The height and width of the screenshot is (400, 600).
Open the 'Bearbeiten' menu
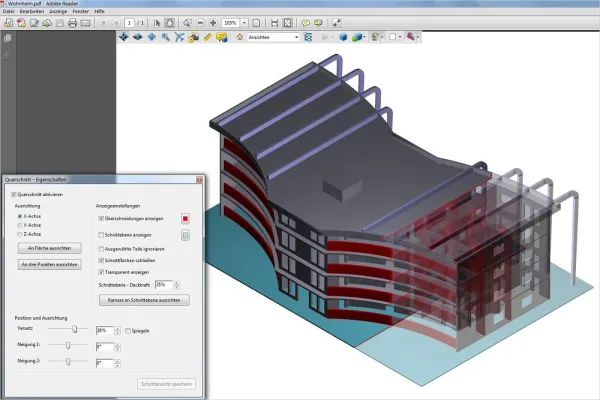tap(32, 10)
